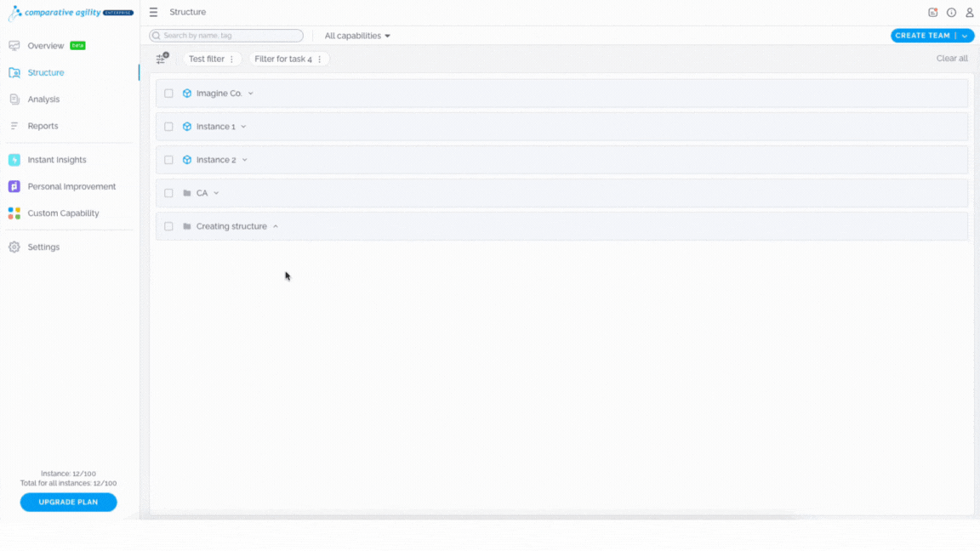Open the user profile icon
980x551 pixels.
coord(970,12)
